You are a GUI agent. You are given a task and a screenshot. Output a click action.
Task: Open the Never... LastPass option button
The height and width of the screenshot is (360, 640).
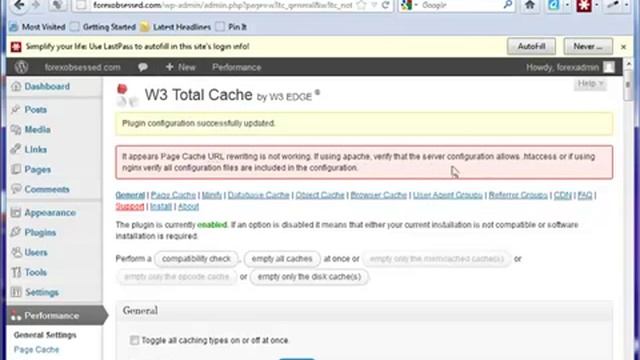click(x=588, y=47)
